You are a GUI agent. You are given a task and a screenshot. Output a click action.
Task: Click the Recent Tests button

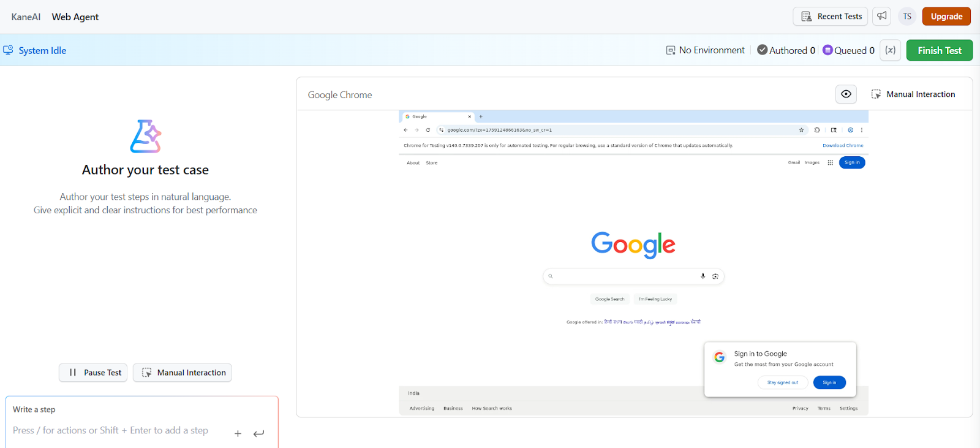tap(830, 17)
